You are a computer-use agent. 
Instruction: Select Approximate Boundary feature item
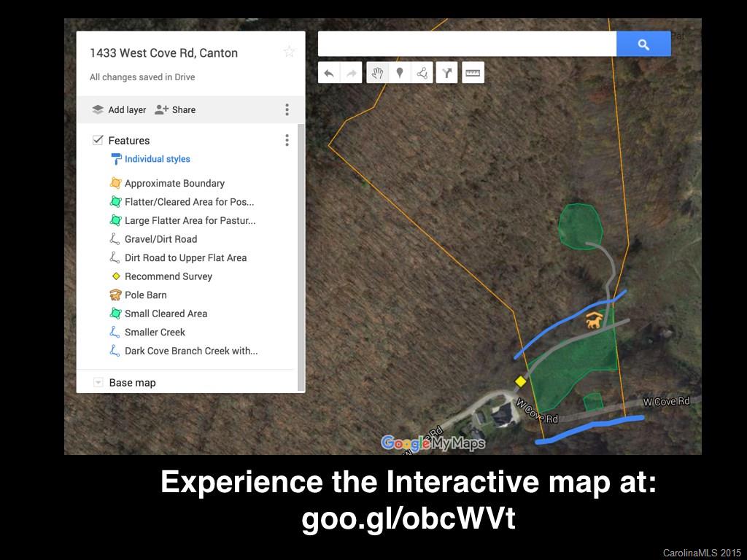pos(174,184)
